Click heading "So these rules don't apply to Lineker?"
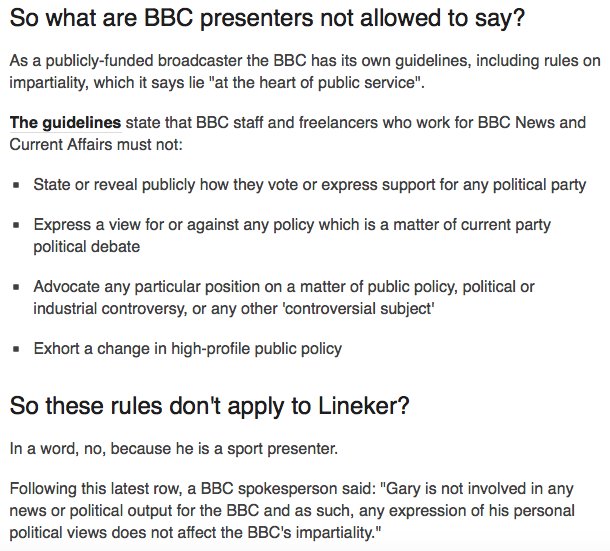The height and width of the screenshot is (551, 610). (x=210, y=406)
